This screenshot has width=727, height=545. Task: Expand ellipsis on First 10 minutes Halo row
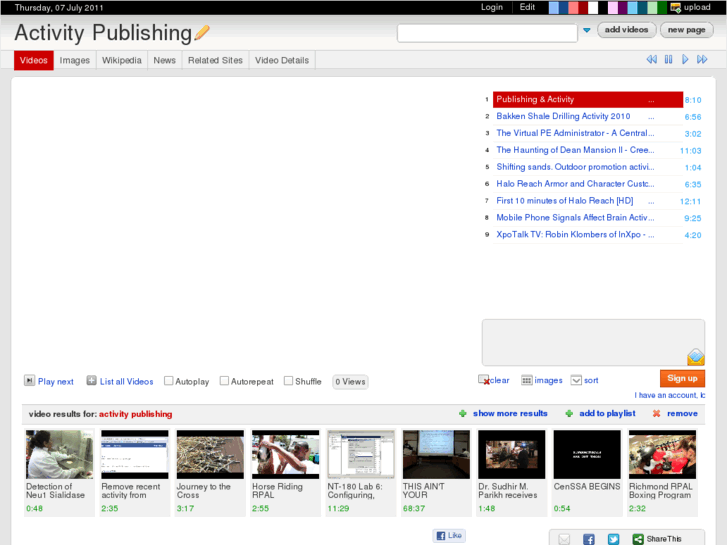click(x=651, y=201)
